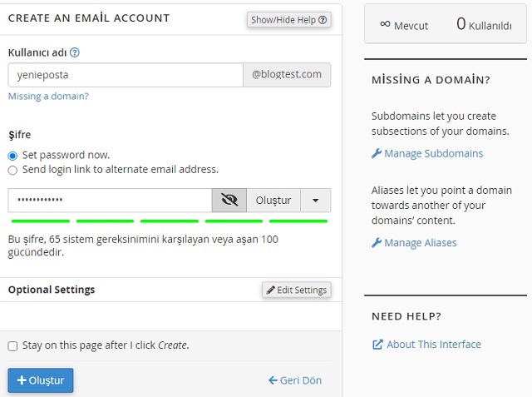Open the Missing a domain? link under the username field
Viewport: 532px width, 397px height.
point(48,96)
